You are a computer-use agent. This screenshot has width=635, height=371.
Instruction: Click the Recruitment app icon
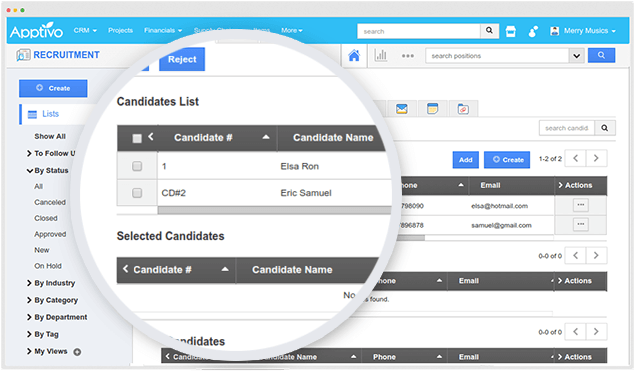pyautogui.click(x=23, y=55)
